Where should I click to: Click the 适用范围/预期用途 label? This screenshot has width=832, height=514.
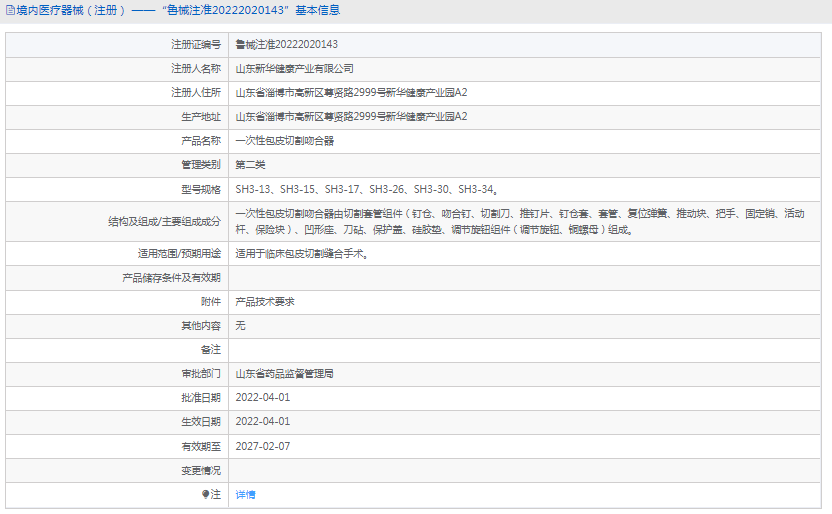click(x=179, y=254)
